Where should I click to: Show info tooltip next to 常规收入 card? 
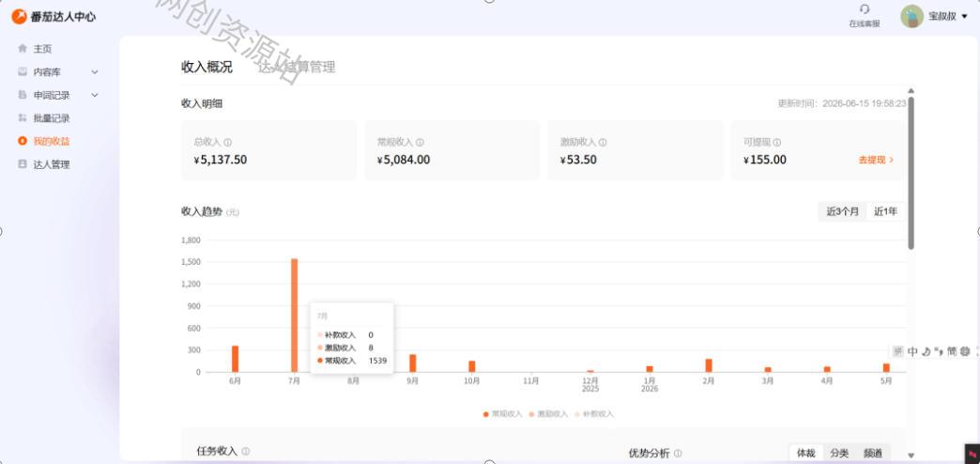click(420, 143)
